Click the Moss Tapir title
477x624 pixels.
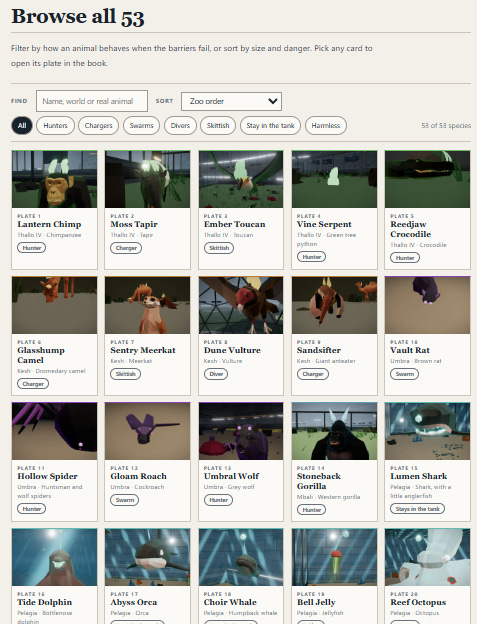134,224
